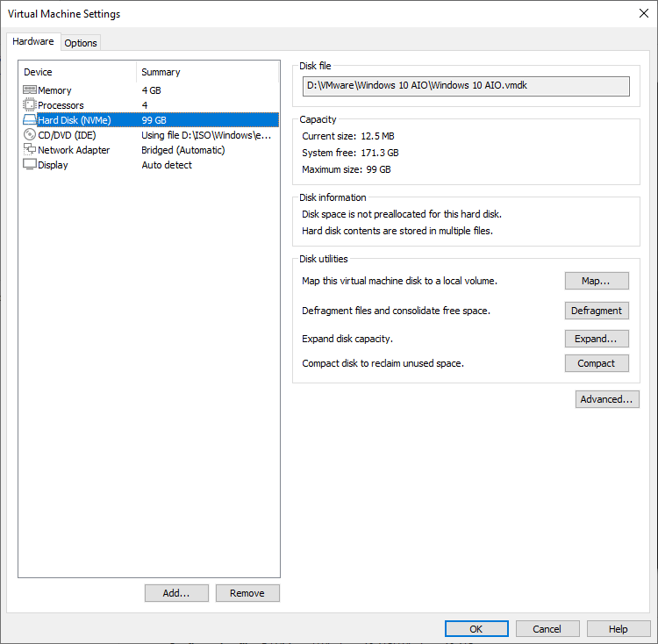Click the Memory device icon
The width and height of the screenshot is (658, 644).
coord(30,90)
